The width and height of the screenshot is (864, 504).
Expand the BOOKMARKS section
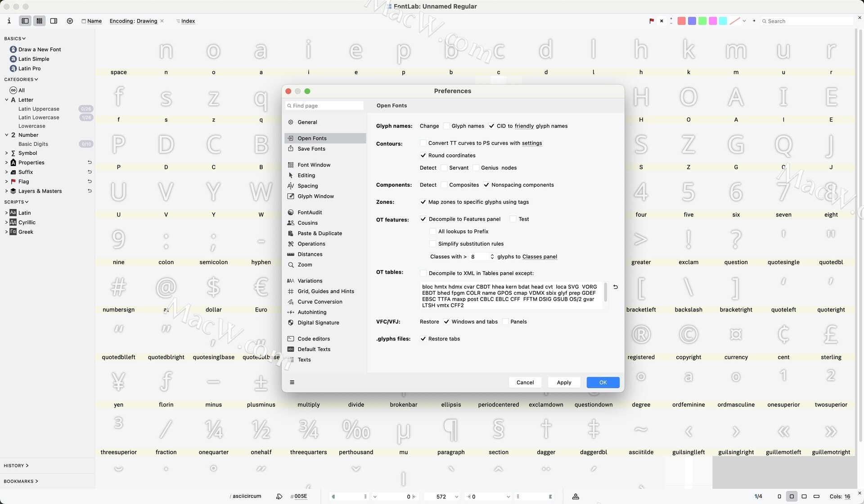tap(21, 481)
